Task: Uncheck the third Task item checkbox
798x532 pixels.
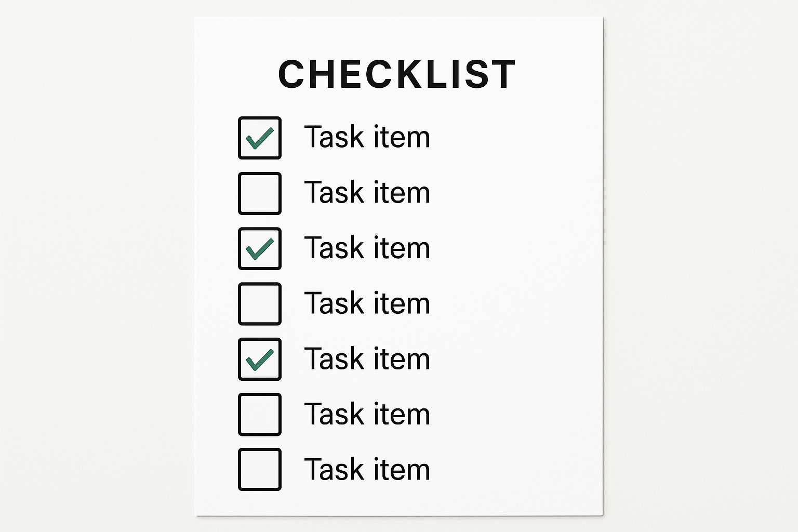Action: point(260,248)
